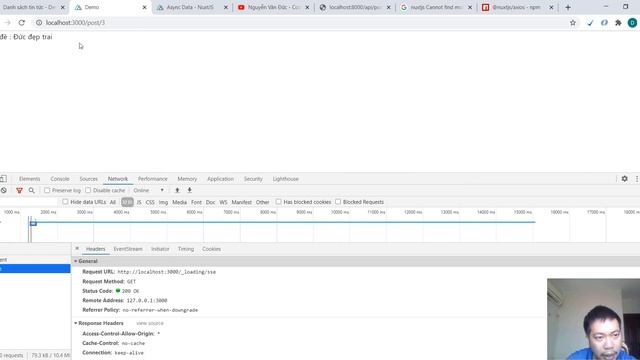Close the Demo tab
Screen dimensions: 640x360
[144, 7]
